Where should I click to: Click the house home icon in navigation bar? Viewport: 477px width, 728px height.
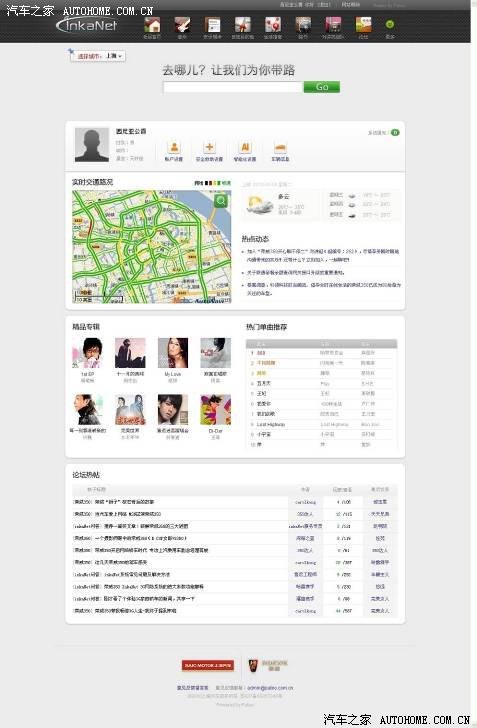click(152, 25)
